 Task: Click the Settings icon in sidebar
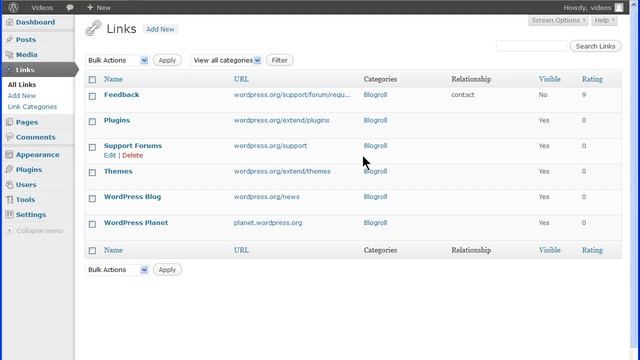pyautogui.click(x=9, y=215)
